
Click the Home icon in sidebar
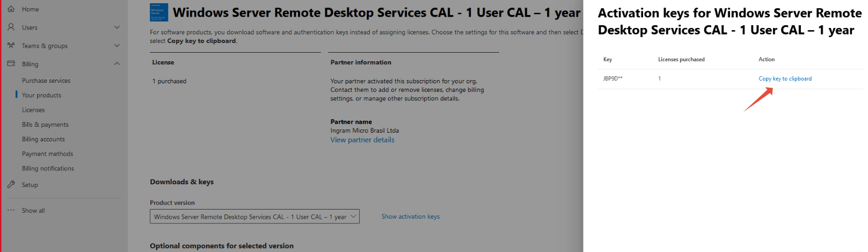click(11, 9)
